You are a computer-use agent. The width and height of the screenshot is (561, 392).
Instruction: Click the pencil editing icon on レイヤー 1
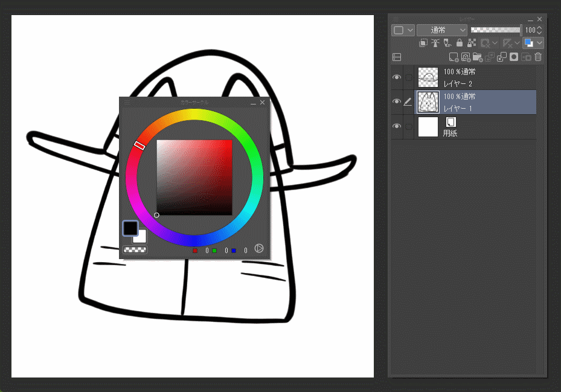pos(408,103)
